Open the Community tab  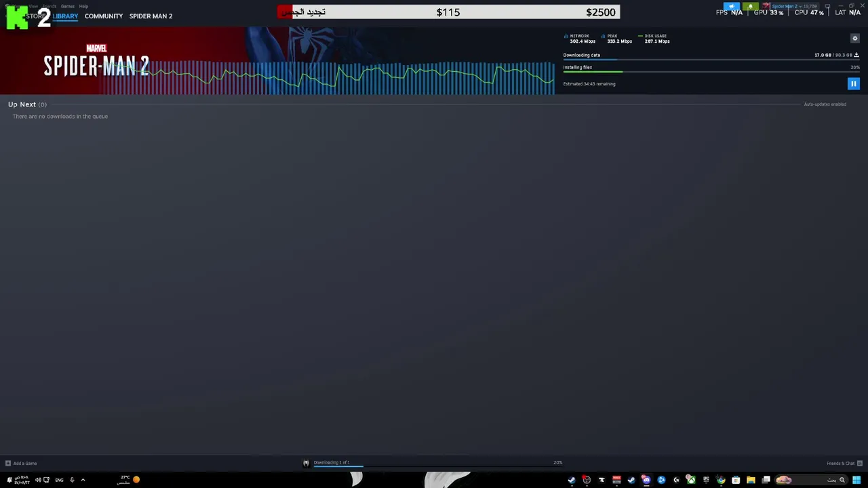tap(104, 16)
